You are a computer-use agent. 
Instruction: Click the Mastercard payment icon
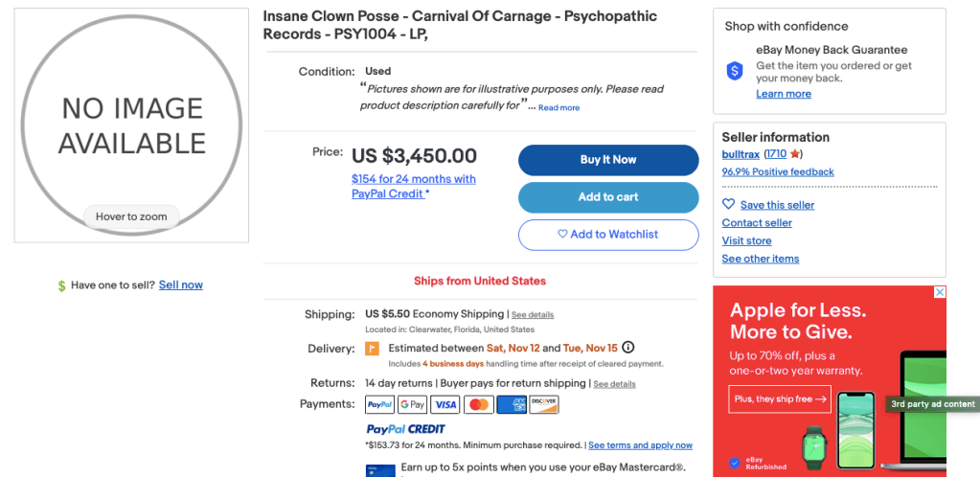pos(478,405)
